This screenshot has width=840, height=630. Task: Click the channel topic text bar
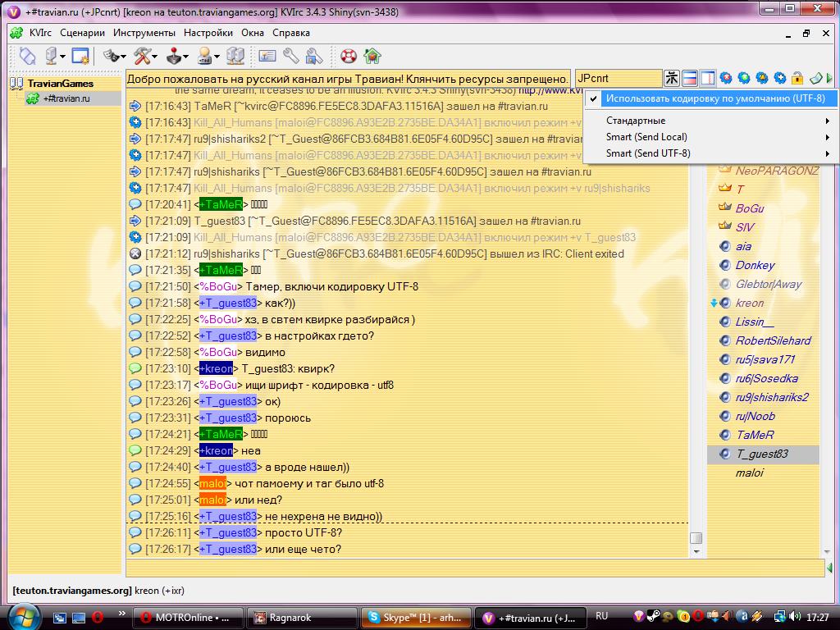click(x=348, y=79)
